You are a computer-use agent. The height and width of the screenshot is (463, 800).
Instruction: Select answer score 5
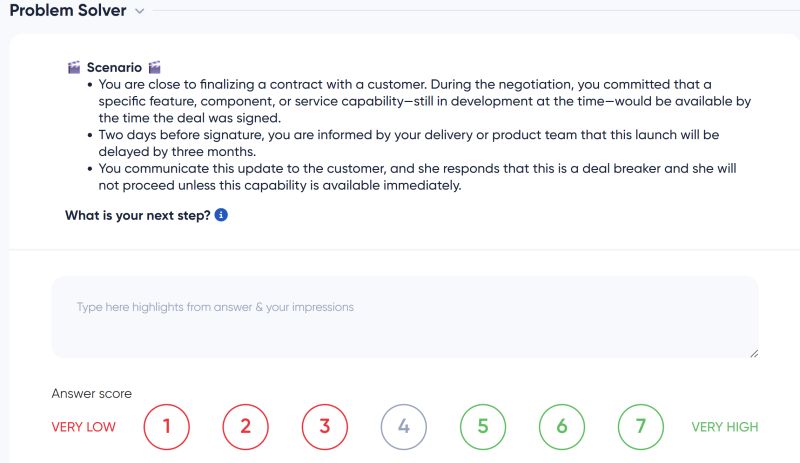point(483,427)
